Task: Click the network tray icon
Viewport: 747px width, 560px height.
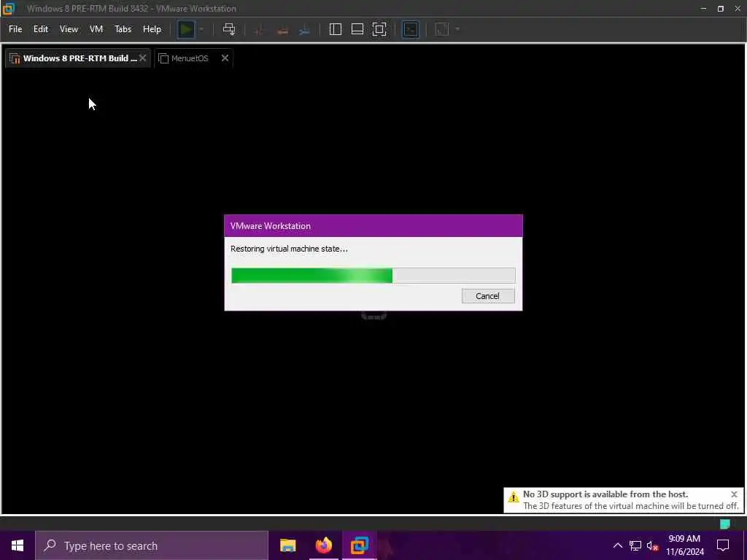Action: (x=635, y=545)
